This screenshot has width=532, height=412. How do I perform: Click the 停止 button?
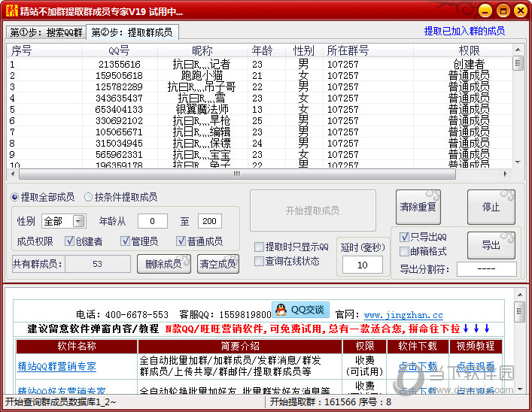point(491,207)
